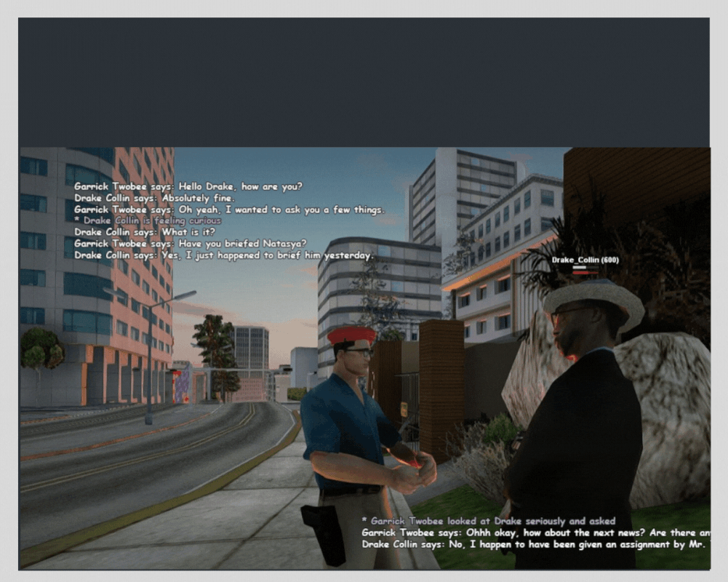Click the health bar under Drake_Collin's name
The image size is (728, 582).
pyautogui.click(x=585, y=273)
